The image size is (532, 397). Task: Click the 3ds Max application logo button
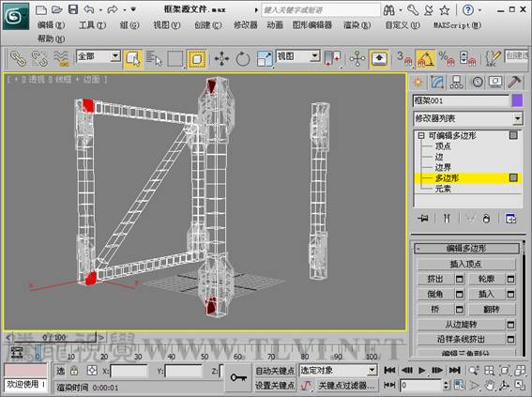pyautogui.click(x=16, y=16)
